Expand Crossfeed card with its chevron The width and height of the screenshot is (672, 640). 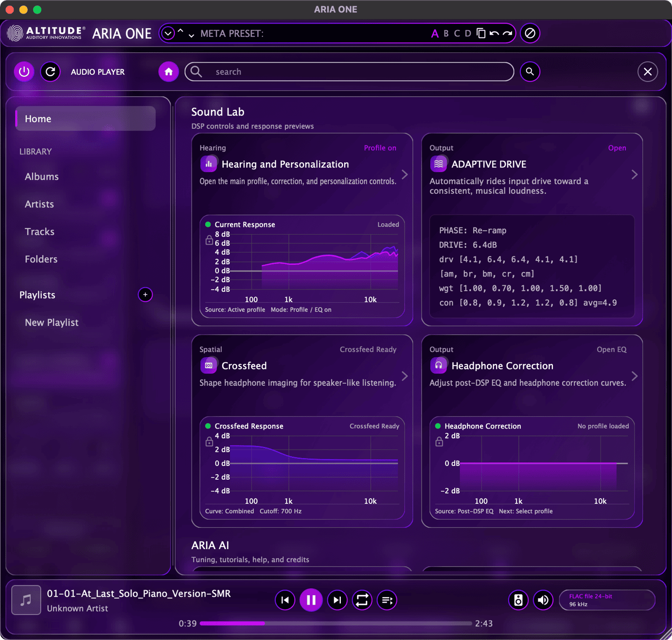[405, 376]
